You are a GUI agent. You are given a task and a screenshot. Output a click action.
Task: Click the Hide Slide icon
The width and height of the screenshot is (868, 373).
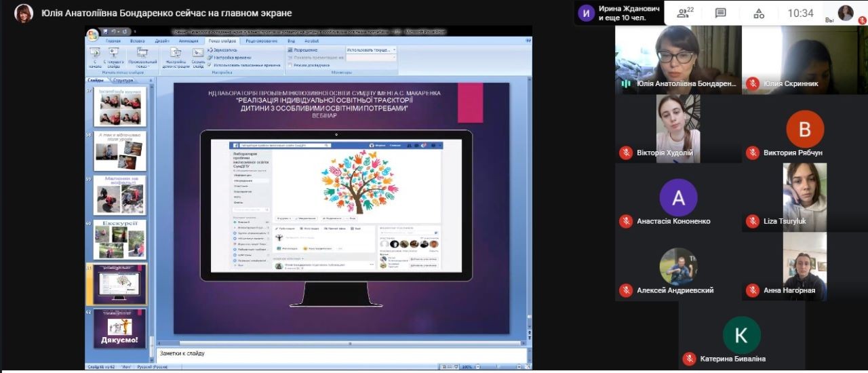(198, 56)
